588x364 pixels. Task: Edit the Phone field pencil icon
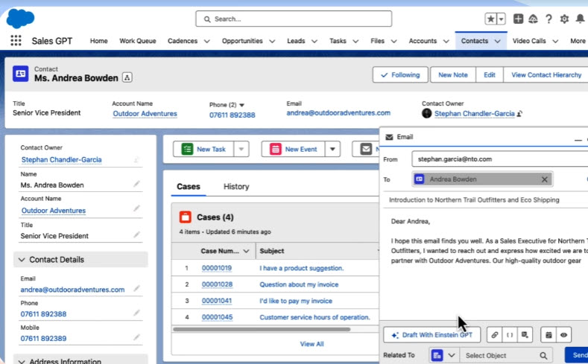coord(136,313)
